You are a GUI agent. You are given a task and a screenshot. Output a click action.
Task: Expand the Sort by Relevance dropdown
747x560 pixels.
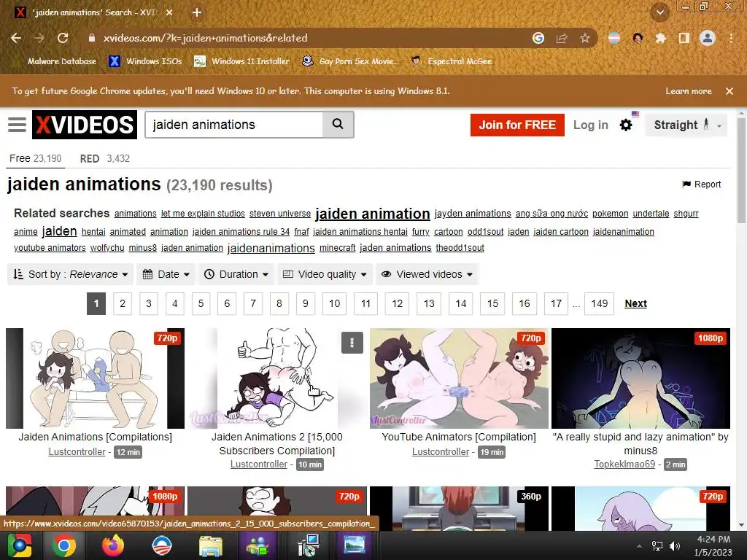click(71, 274)
